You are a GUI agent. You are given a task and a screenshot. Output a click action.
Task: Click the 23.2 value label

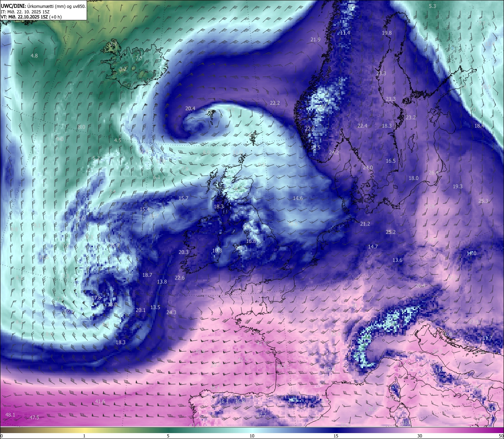411,118
